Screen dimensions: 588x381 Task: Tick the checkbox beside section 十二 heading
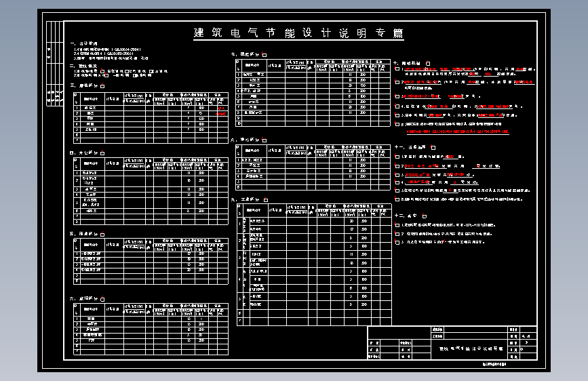(x=424, y=216)
